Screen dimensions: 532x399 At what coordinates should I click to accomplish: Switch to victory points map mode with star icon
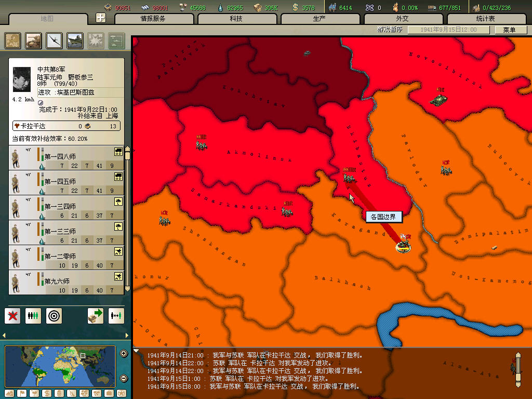(x=122, y=394)
